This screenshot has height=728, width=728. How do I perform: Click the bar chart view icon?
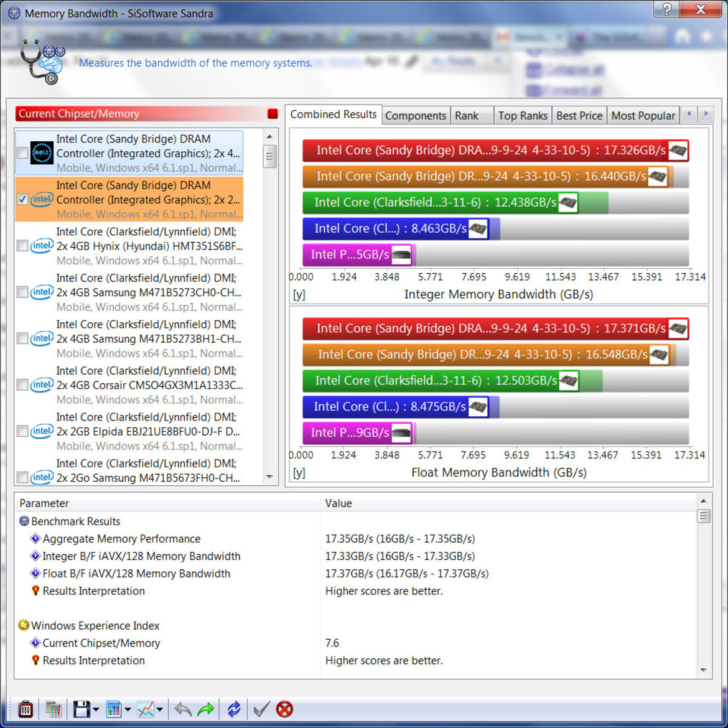click(x=114, y=709)
